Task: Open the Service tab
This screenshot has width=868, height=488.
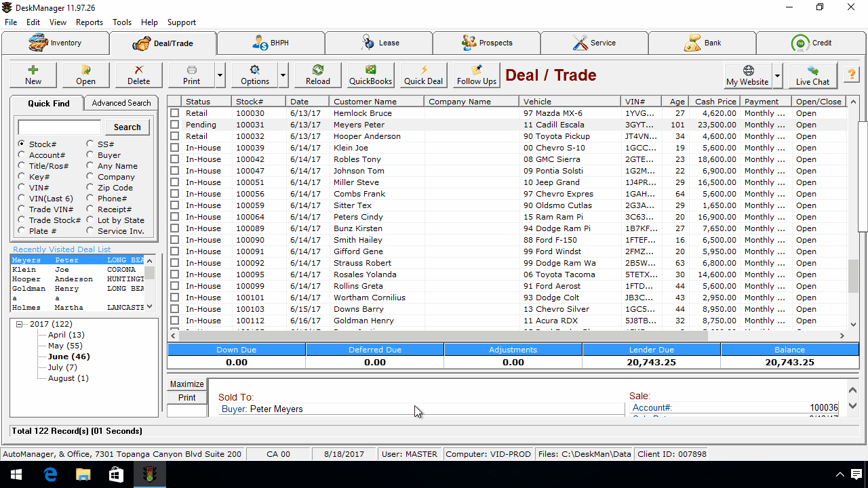Action: 595,43
